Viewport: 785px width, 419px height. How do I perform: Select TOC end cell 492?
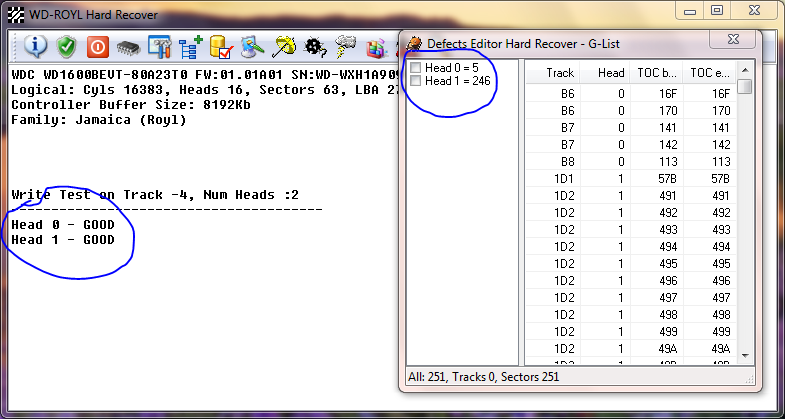709,212
